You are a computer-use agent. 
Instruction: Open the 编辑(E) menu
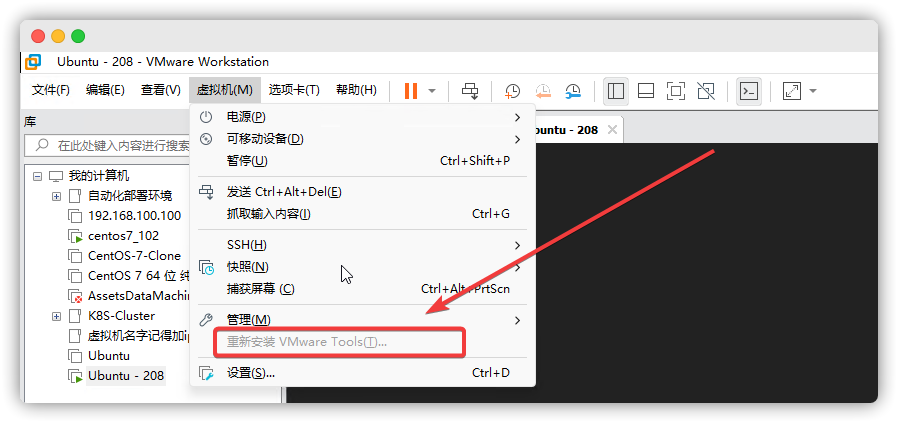105,90
